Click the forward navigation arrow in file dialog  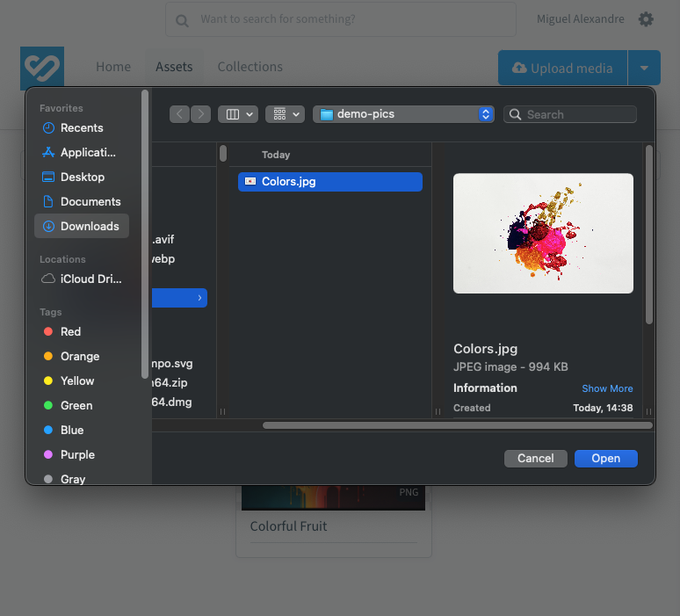point(201,114)
